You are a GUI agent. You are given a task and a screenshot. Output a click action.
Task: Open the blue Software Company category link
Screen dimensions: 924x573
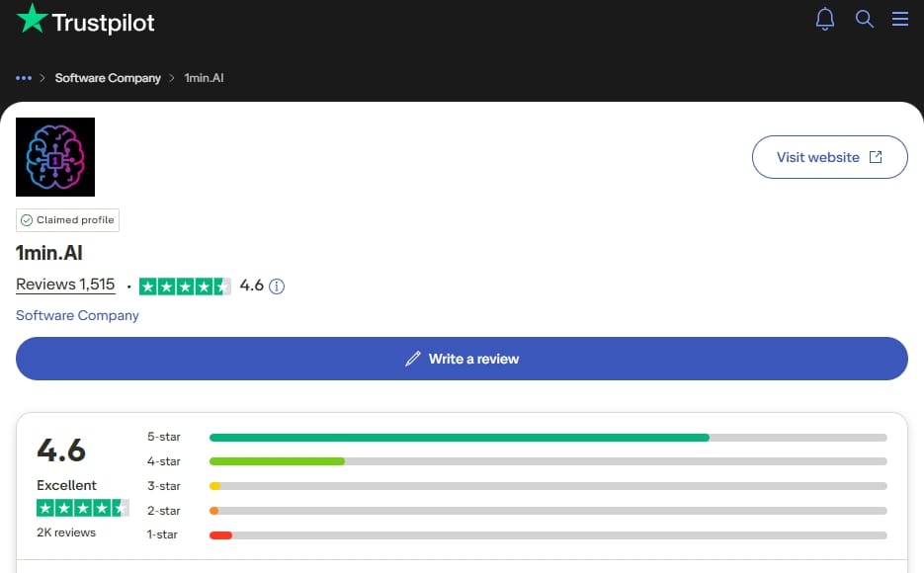pyautogui.click(x=77, y=316)
